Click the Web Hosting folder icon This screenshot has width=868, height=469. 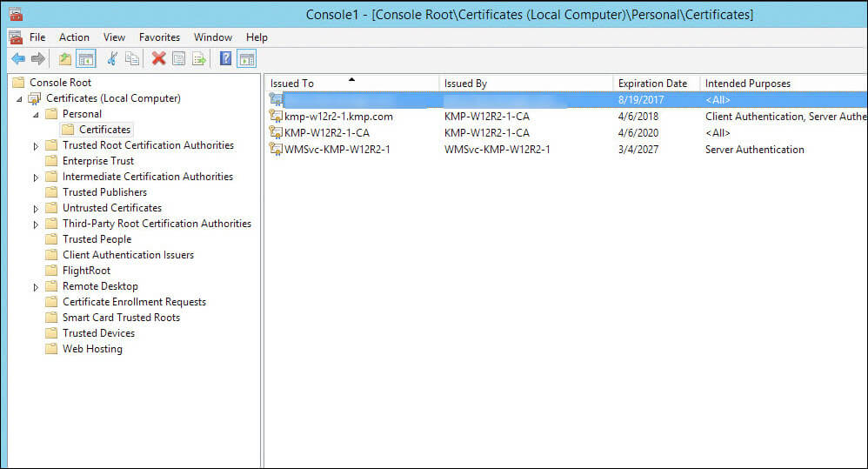pos(51,349)
